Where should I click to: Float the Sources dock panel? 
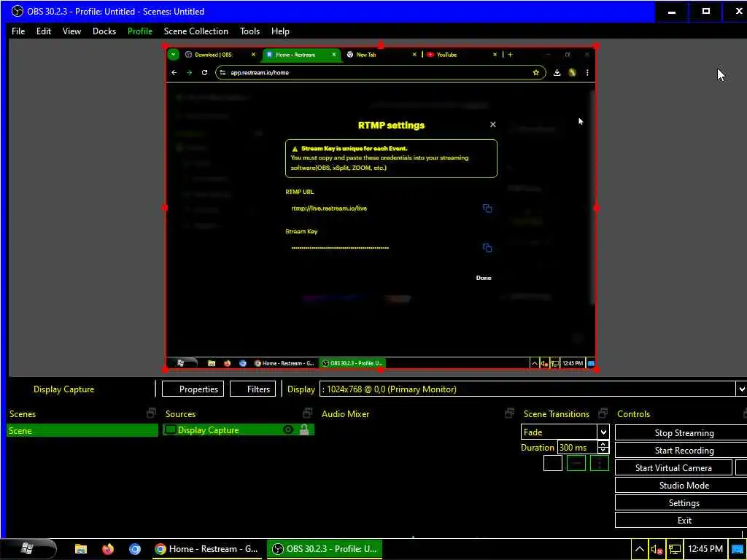coord(308,413)
